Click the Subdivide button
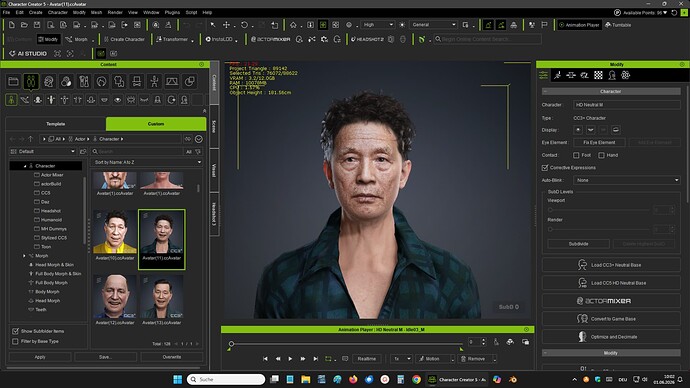Screen dimensions: 690x388 point(578,244)
